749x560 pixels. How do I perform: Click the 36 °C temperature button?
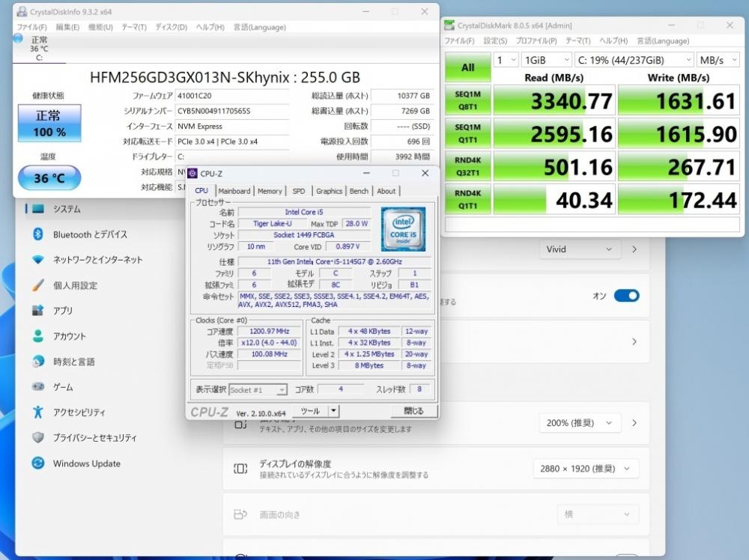[x=49, y=178]
